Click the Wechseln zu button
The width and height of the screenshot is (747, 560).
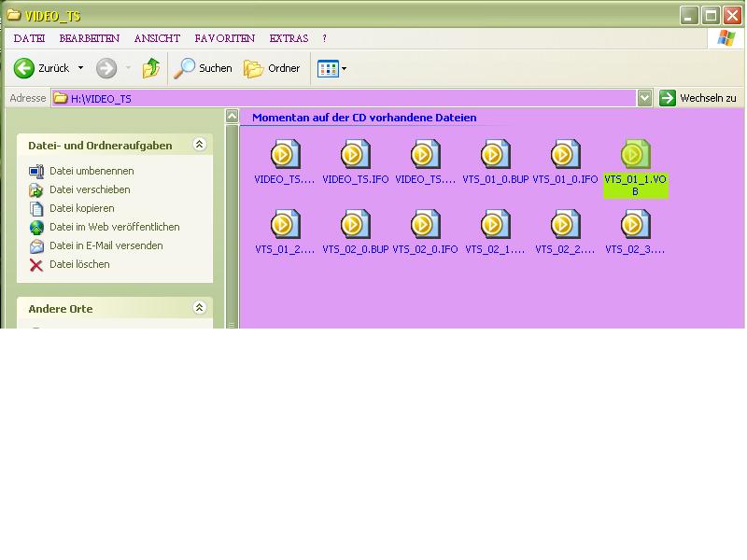tap(698, 98)
